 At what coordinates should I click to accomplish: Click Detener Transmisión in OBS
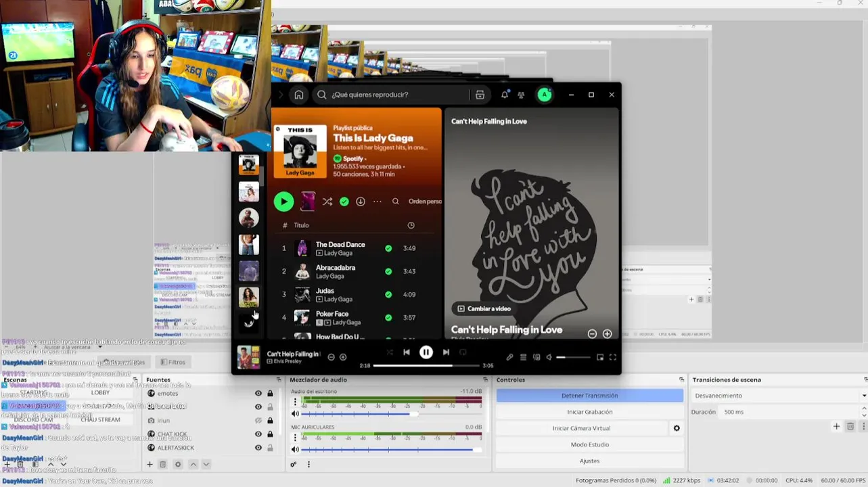point(589,396)
